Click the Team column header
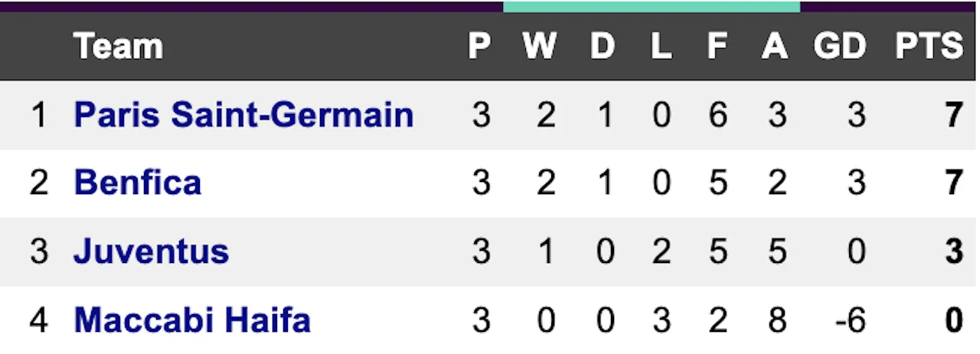 (119, 47)
